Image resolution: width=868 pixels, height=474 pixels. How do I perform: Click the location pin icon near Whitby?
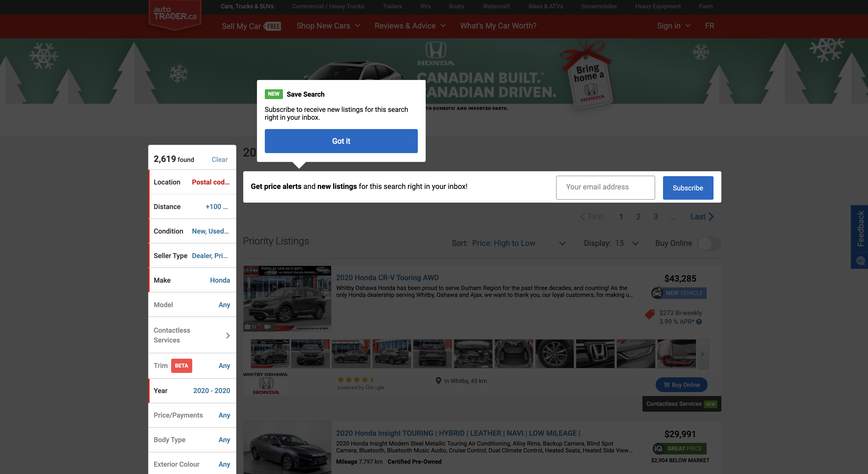pyautogui.click(x=438, y=381)
